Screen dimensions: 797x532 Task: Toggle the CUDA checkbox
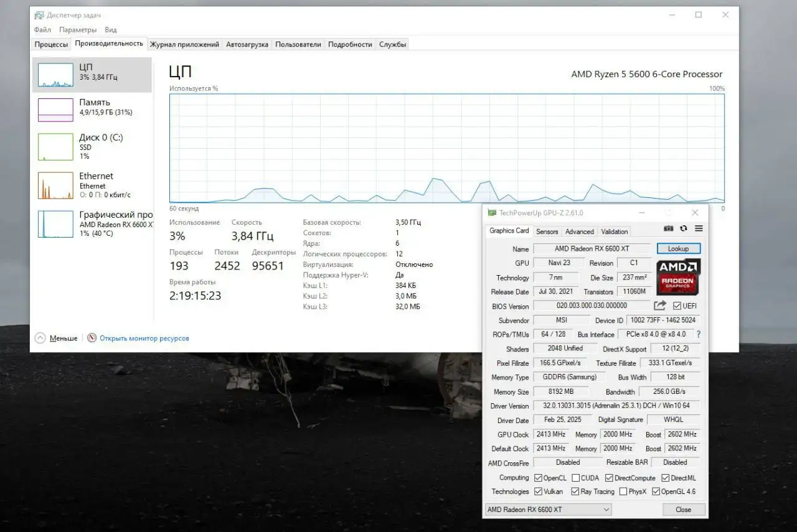point(575,478)
